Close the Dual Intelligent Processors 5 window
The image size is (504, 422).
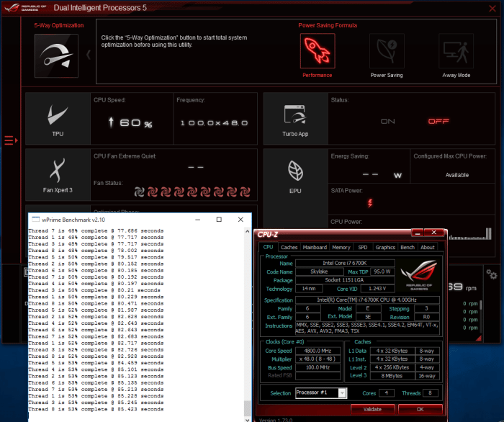492,9
